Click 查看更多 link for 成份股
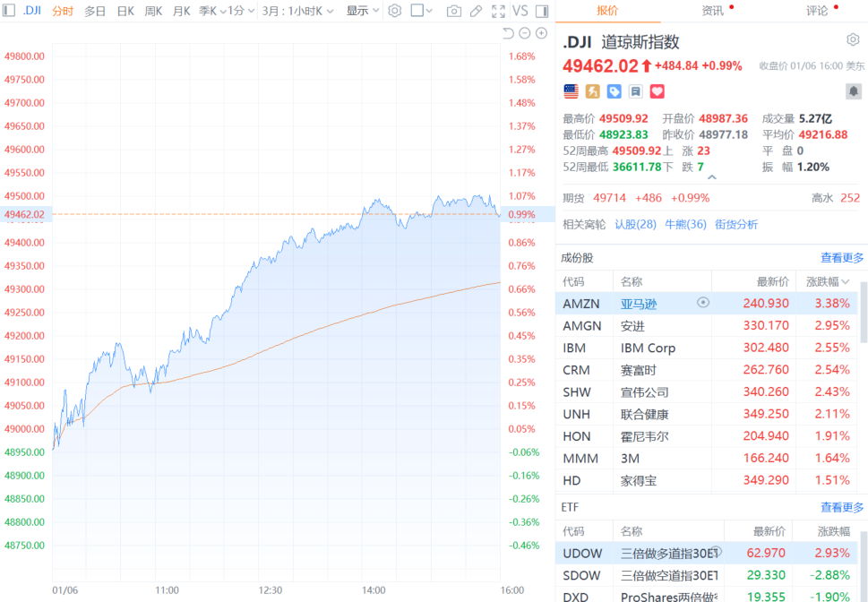The height and width of the screenshot is (602, 868). point(842,258)
